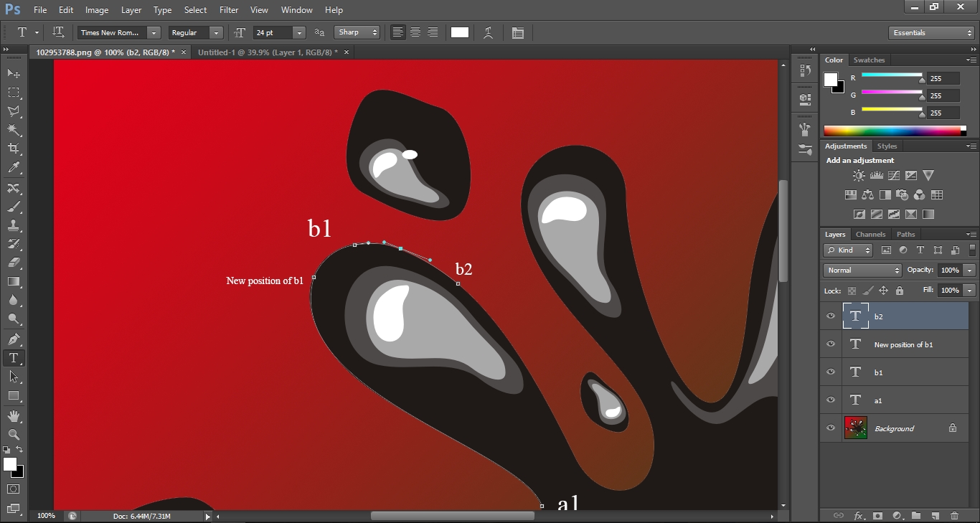Add a Curves adjustment
This screenshot has width=980, height=523.
coord(894,175)
